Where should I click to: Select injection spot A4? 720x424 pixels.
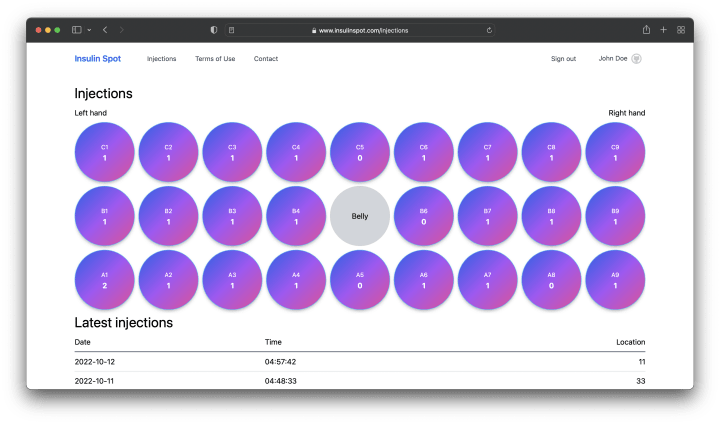pyautogui.click(x=296, y=280)
